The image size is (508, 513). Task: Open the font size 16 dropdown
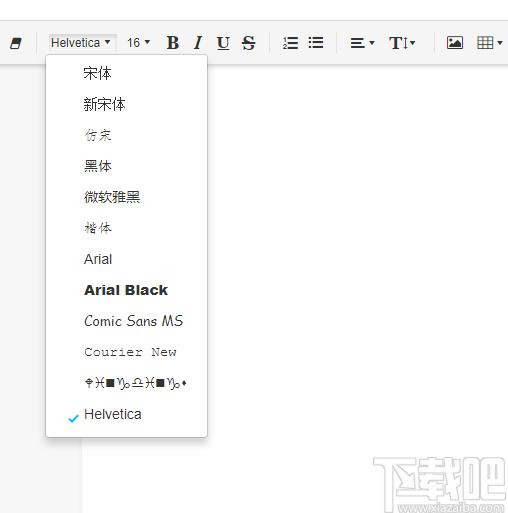coord(138,43)
